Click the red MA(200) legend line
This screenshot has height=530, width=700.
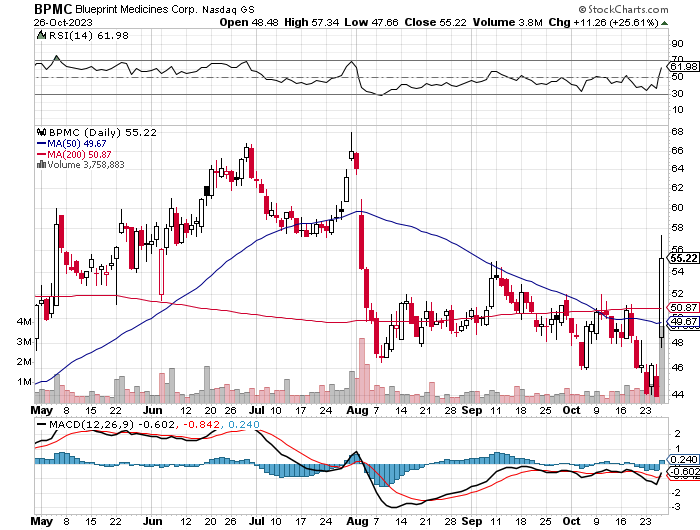click(39, 154)
